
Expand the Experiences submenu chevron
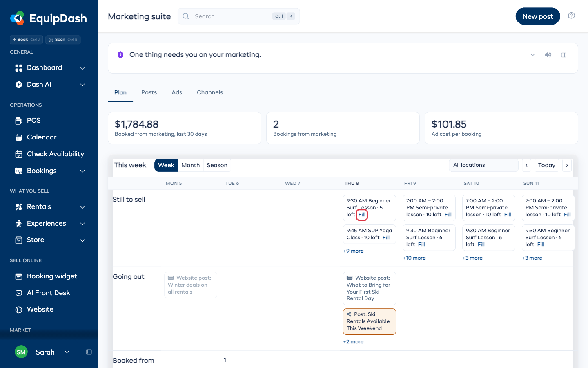[82, 224]
